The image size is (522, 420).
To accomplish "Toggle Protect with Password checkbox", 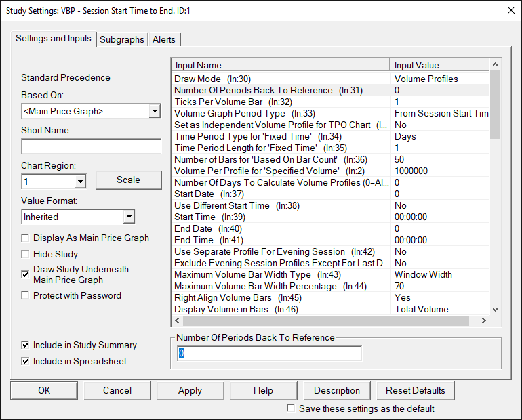I will click(26, 295).
